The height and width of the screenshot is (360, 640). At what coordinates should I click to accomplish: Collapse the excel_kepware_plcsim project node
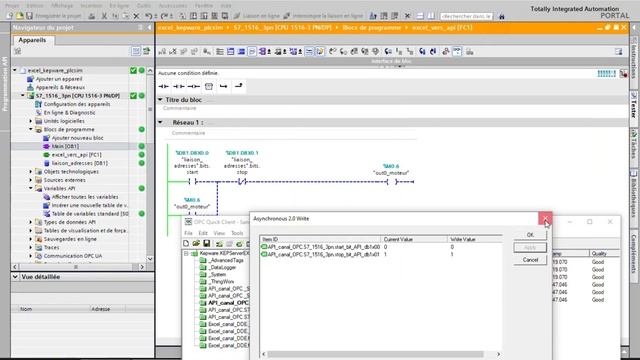15,70
